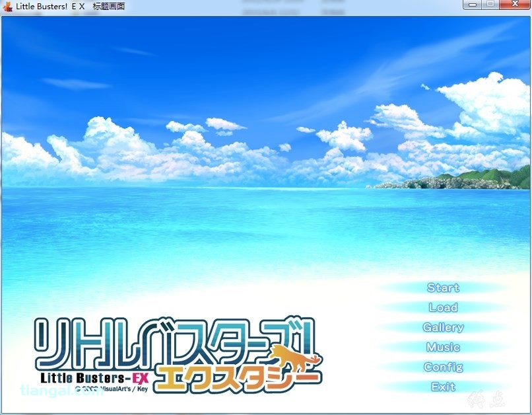This screenshot has height=415, width=532.
Task: Click the Little Busters app icon in title bar
Action: click(x=7, y=7)
